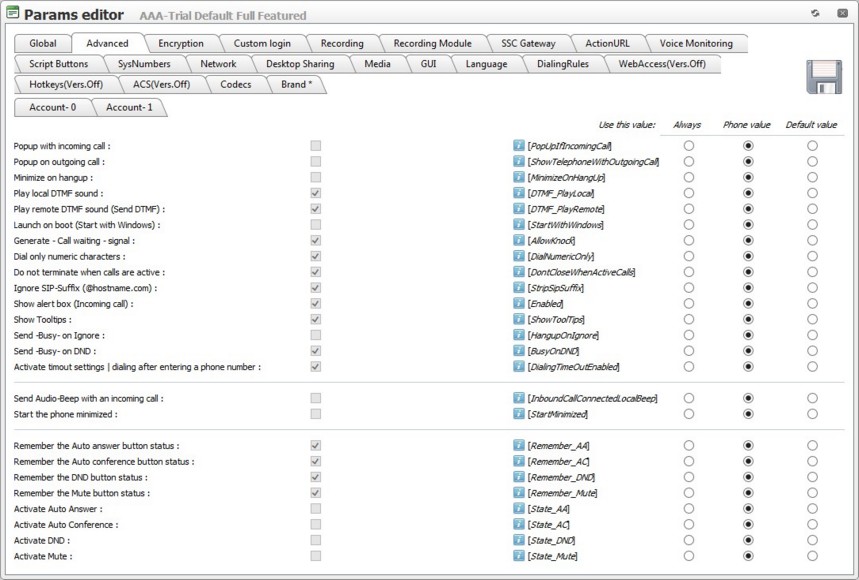859x580 pixels.
Task: Show help icon for StripSipSuffix
Action: point(519,288)
